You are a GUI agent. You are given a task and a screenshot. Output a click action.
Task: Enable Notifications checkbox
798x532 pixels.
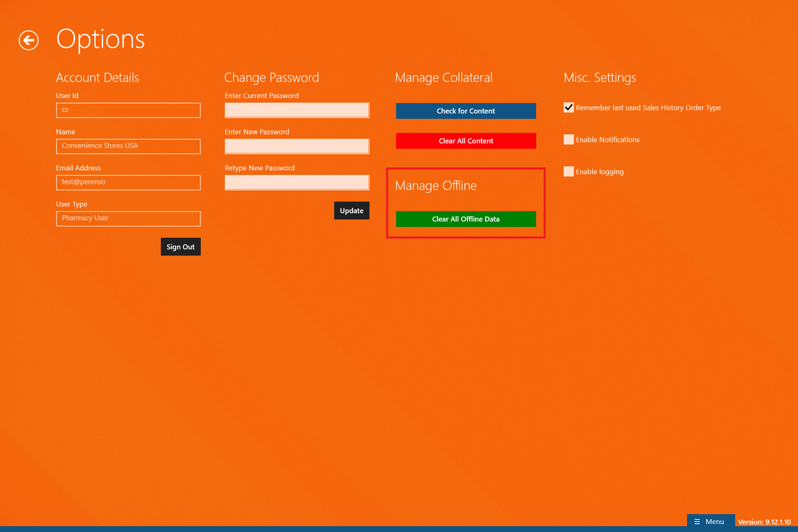click(x=569, y=140)
